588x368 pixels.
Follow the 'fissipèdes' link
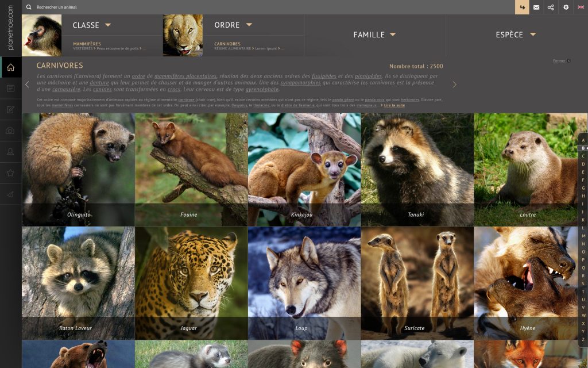324,76
